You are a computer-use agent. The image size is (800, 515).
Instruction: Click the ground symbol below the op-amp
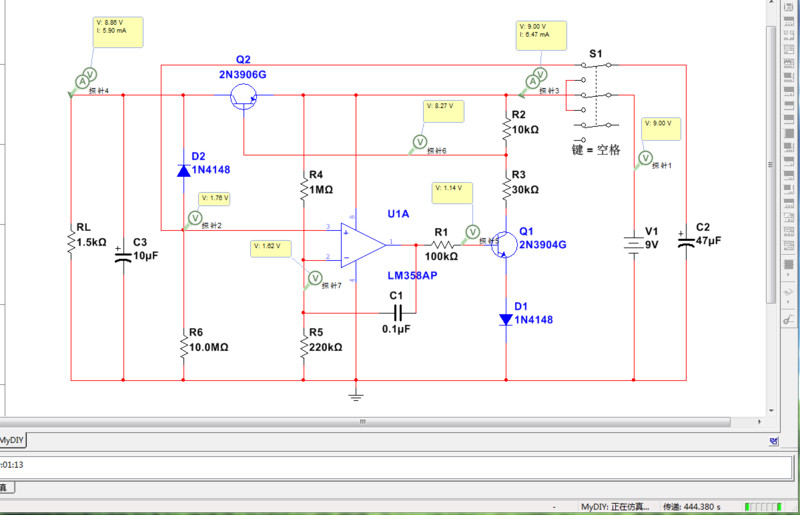[x=355, y=397]
